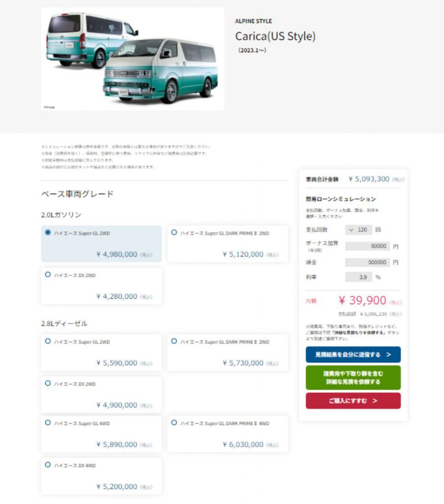
Task: Click the 車両合計金額 label
Action: click(322, 179)
